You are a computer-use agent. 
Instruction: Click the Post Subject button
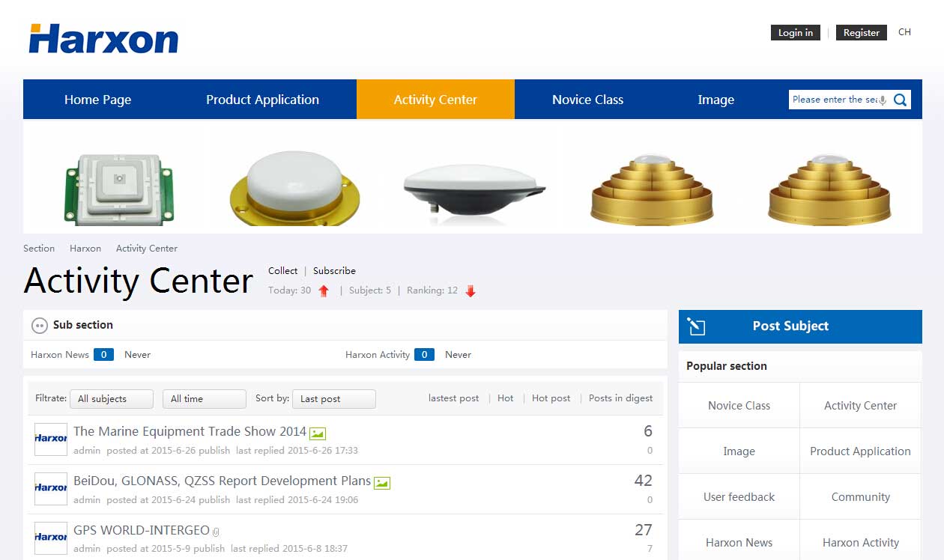pos(800,326)
